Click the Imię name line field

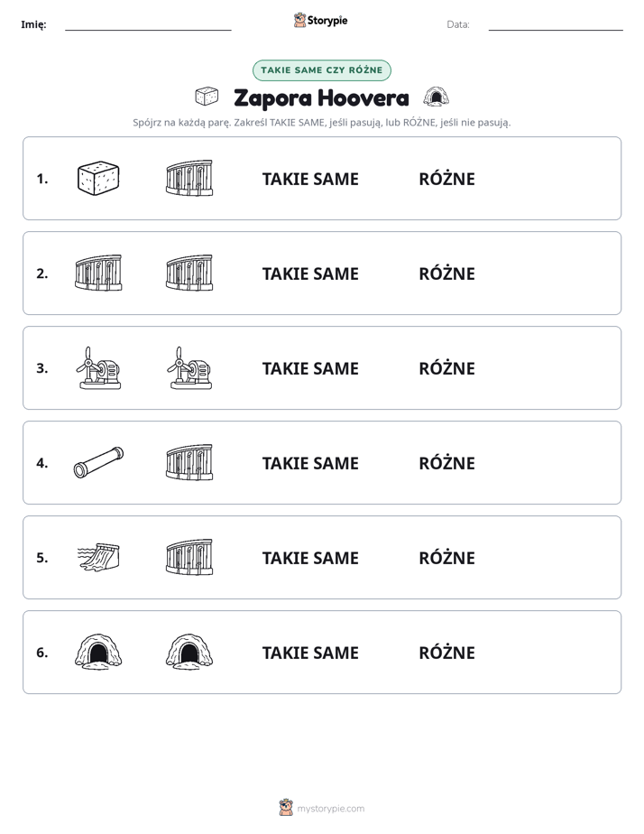[148, 25]
